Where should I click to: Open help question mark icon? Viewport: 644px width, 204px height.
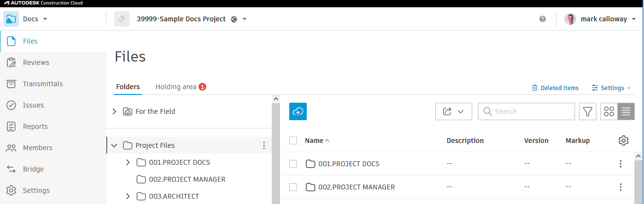click(543, 19)
